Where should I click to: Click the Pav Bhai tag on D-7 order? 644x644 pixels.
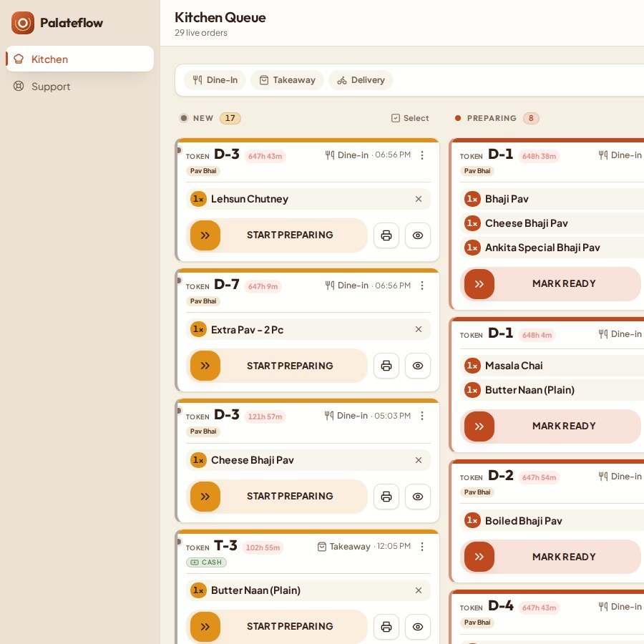[203, 301]
